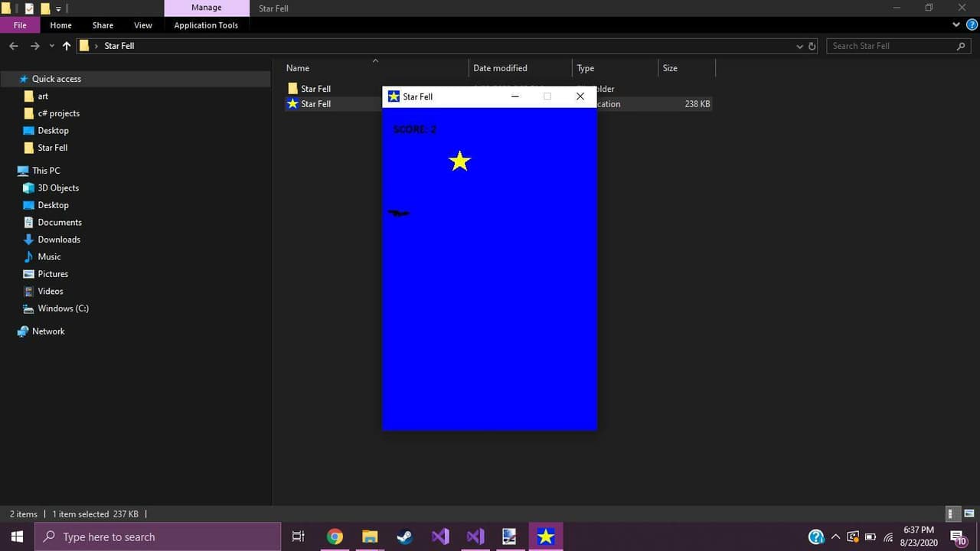The width and height of the screenshot is (980, 551).
Task: Open the display projection tray icon
Action: pos(853,536)
